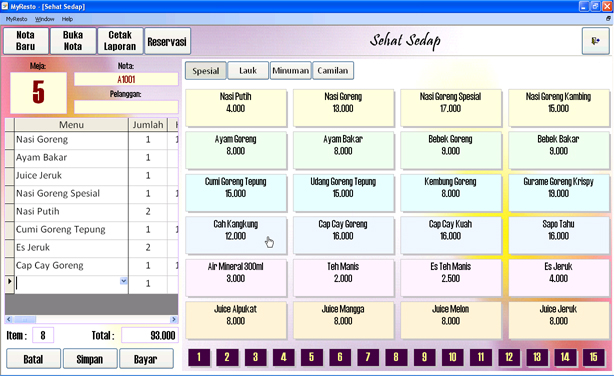Switch to the Minuman tab

pos(291,71)
